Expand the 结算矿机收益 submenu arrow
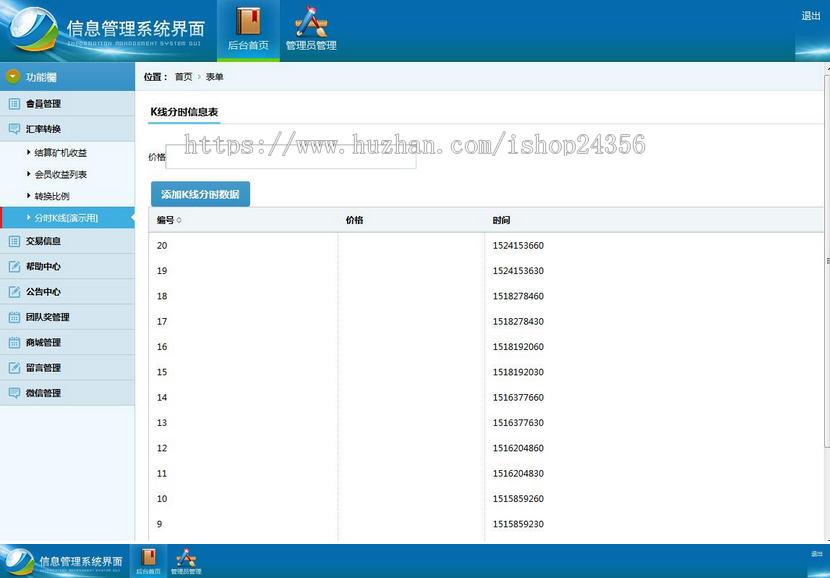830x578 pixels. tap(29, 152)
